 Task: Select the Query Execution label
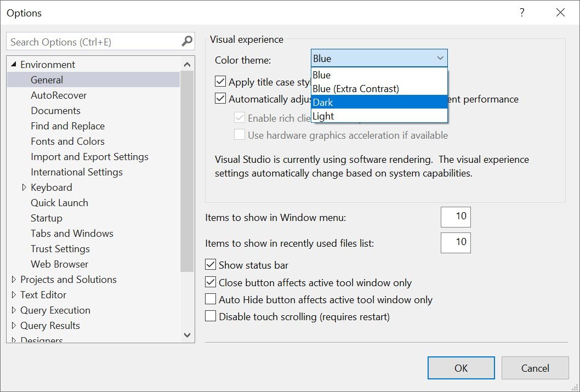click(55, 310)
